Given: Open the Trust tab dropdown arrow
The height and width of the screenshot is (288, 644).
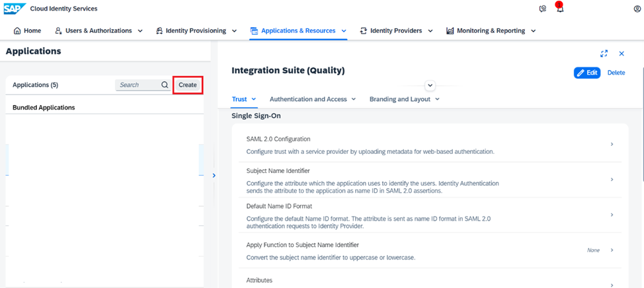Looking at the screenshot, I should (253, 99).
